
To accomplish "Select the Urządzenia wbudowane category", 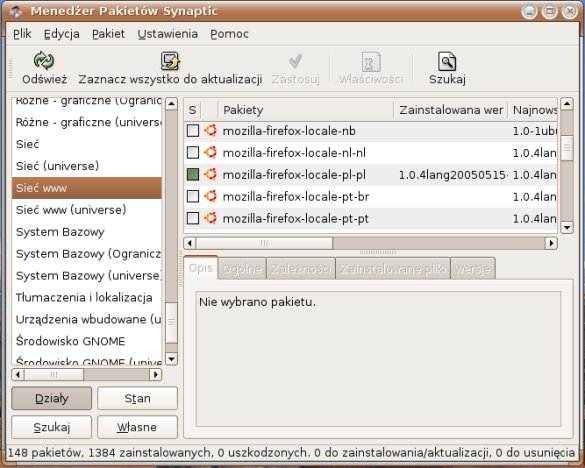I will [x=87, y=319].
